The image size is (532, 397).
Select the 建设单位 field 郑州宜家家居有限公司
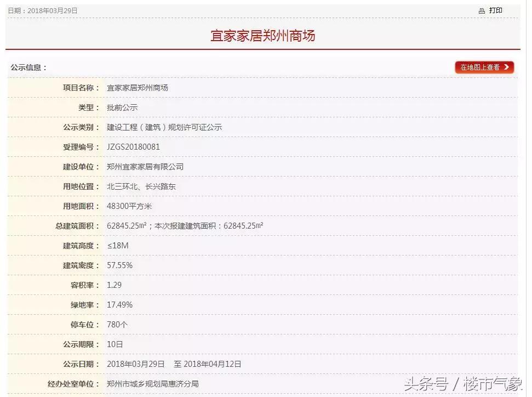point(146,166)
